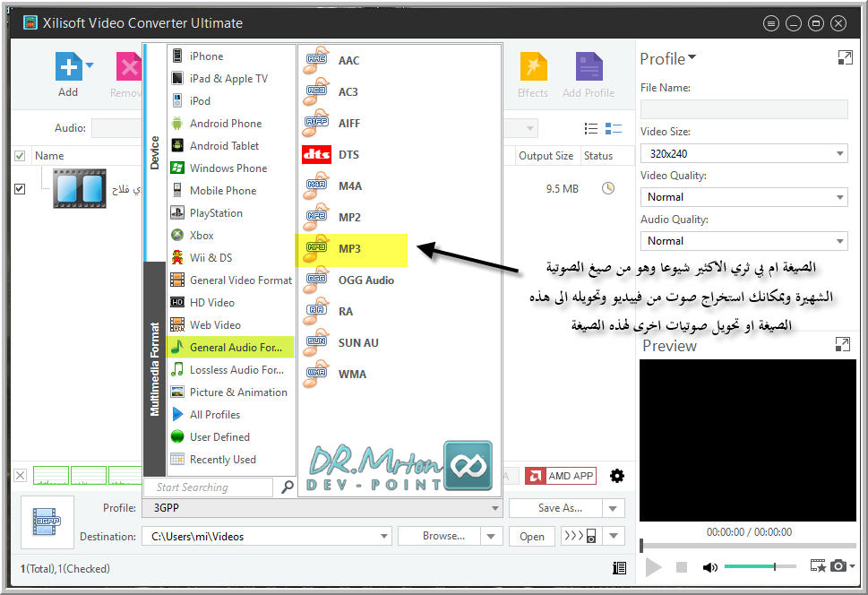The height and width of the screenshot is (595, 868).
Task: Open the Browse dropdown arrow
Action: pyautogui.click(x=491, y=536)
